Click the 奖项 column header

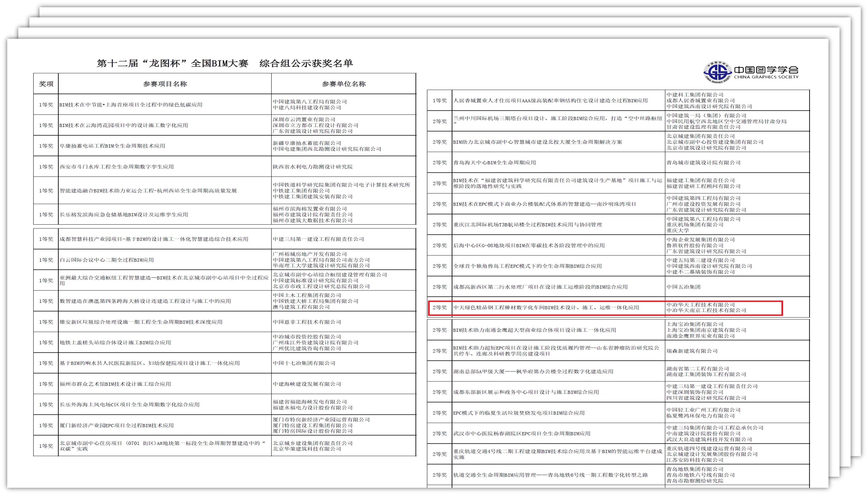pos(46,84)
